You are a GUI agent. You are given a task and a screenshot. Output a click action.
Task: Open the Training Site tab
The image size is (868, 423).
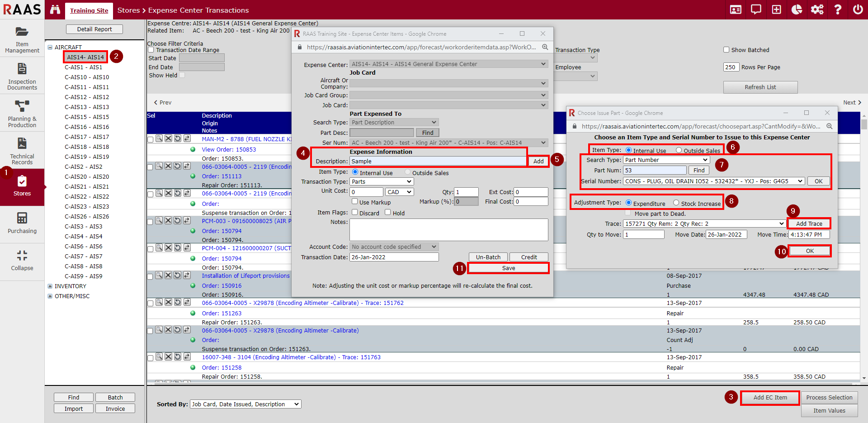tap(89, 10)
